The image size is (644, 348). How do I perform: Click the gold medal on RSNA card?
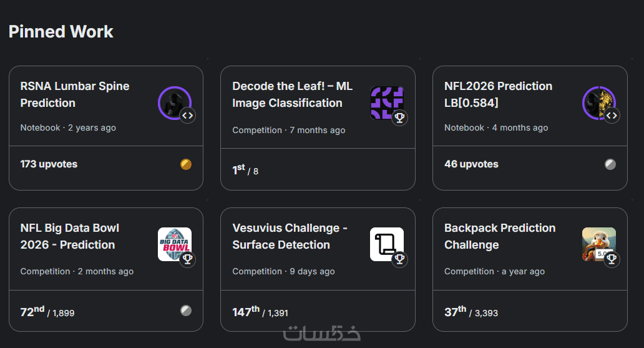pos(186,164)
